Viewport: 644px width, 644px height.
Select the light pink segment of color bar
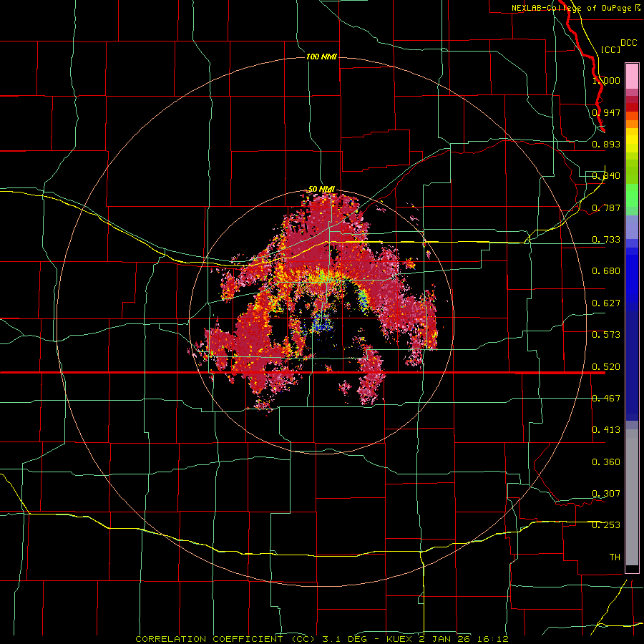click(632, 77)
